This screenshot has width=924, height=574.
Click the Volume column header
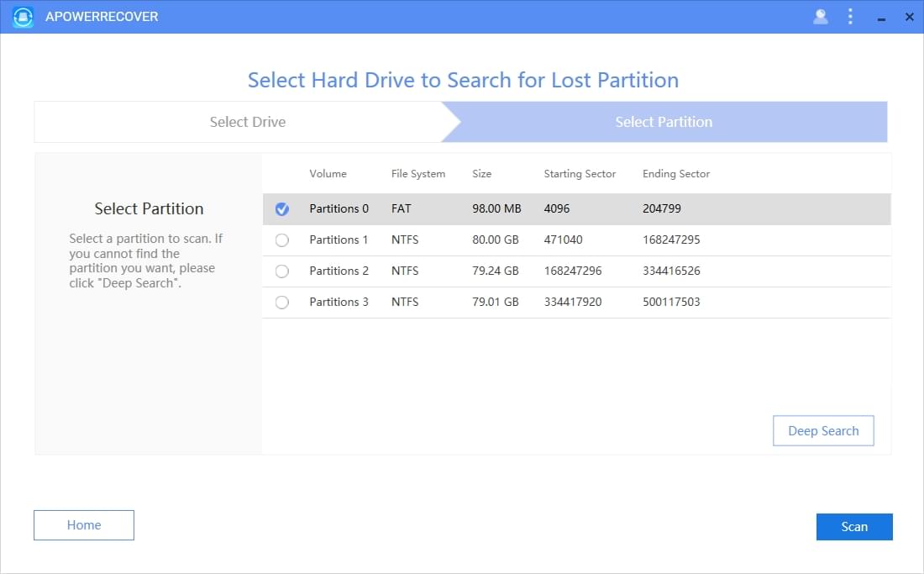pyautogui.click(x=327, y=174)
